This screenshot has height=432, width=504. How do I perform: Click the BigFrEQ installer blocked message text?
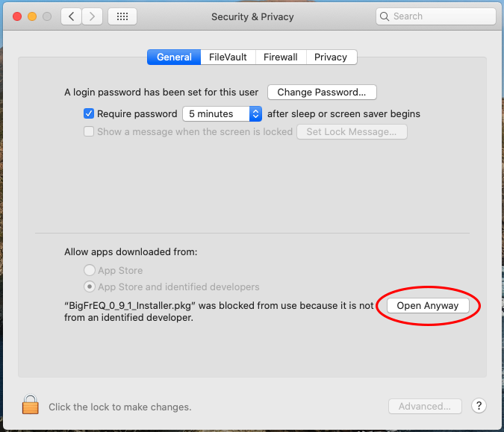tap(219, 312)
